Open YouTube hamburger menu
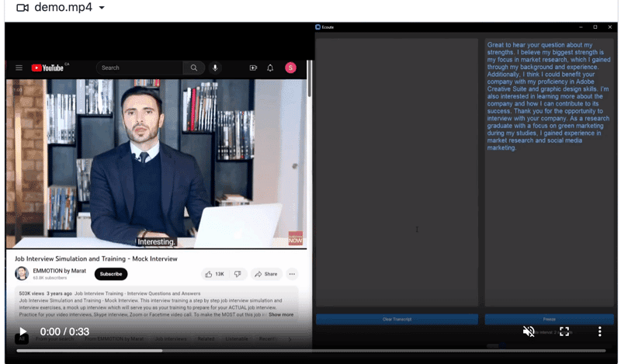 tap(19, 68)
